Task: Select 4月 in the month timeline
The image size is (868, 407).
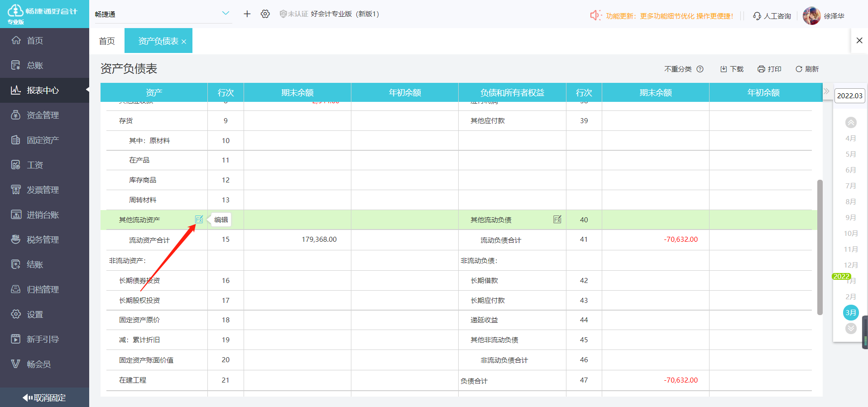Action: (x=851, y=138)
